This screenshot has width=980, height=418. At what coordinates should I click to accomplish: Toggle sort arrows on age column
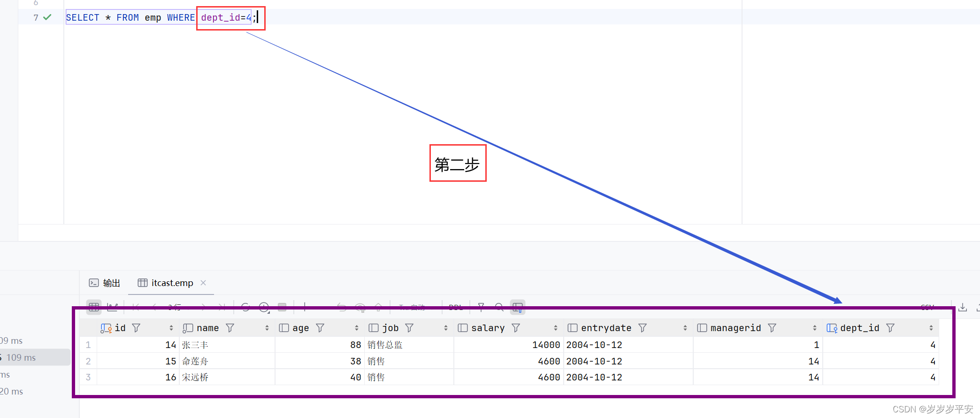tap(357, 328)
